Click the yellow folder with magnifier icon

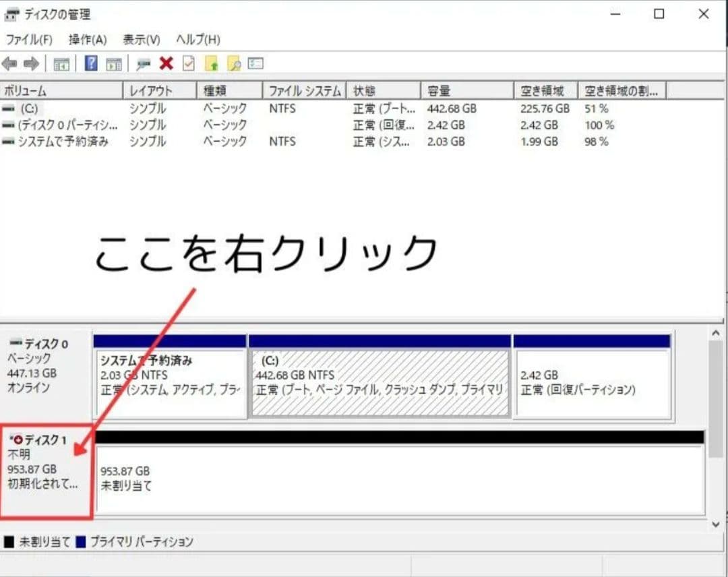[234, 64]
